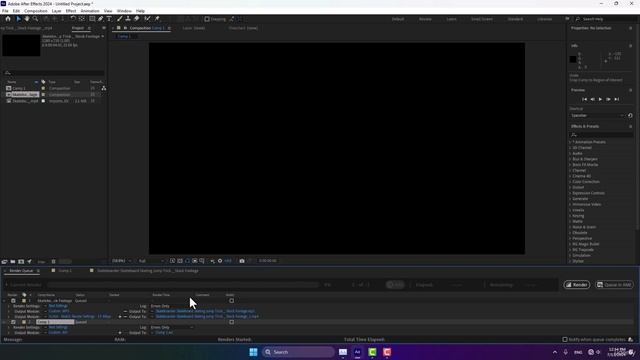Open the Animation menu
The height and width of the screenshot is (360, 640).
90,11
